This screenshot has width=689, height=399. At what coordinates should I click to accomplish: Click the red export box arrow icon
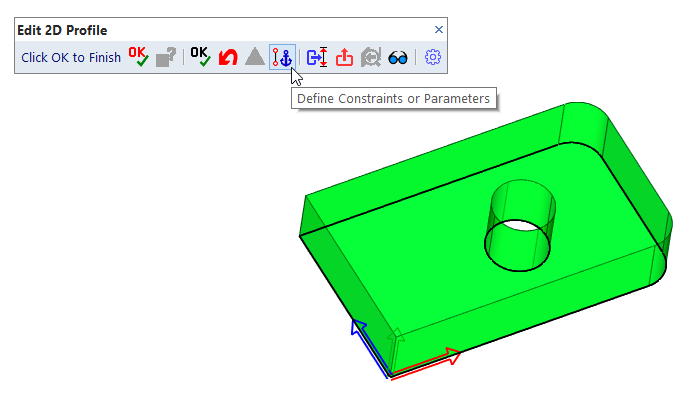point(344,57)
